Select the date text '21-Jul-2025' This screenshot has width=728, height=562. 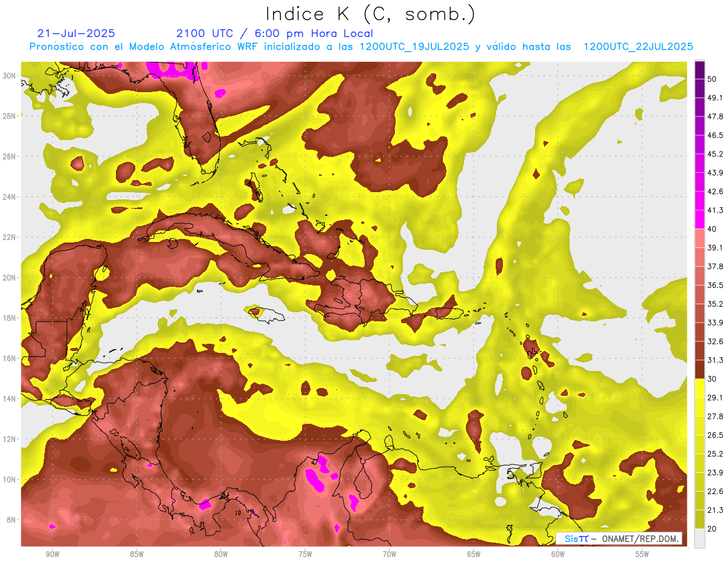click(76, 33)
